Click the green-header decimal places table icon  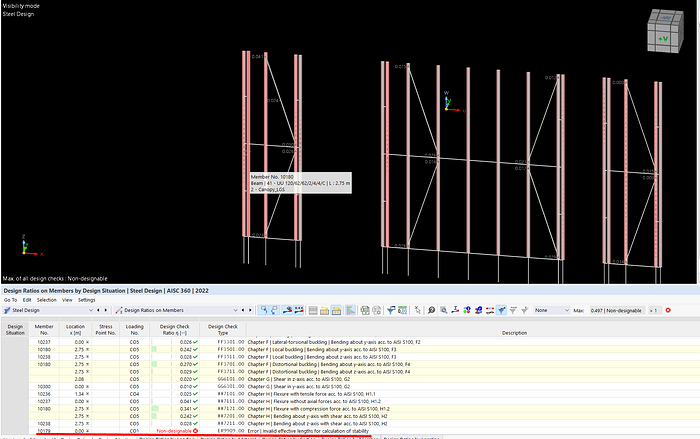pos(402,310)
